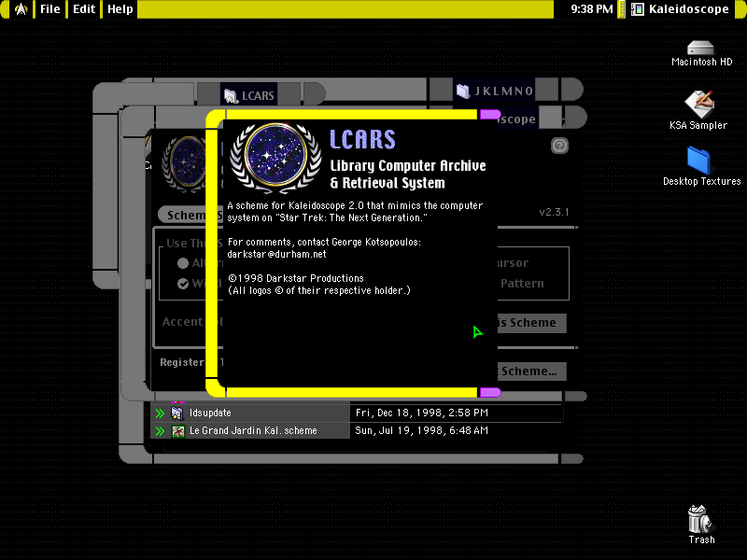Click the darkstar@durham.net email text

pos(276,254)
